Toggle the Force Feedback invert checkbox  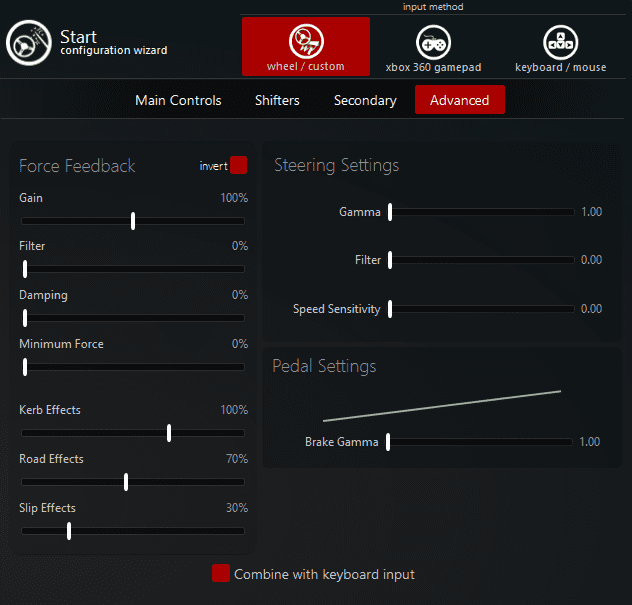238,165
